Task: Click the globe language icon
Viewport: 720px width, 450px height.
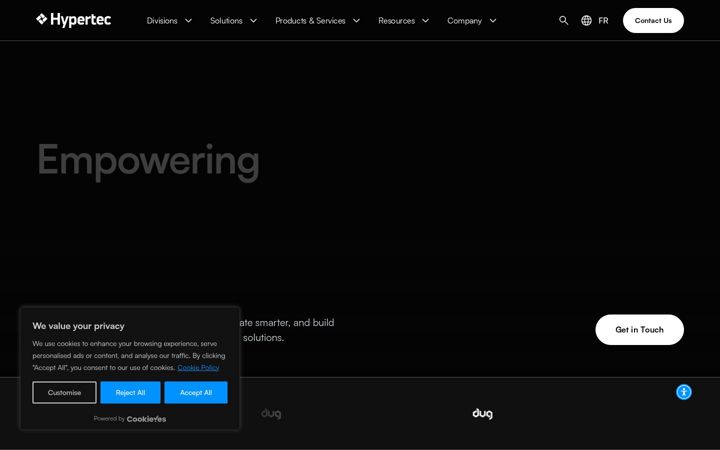Action: [586, 21]
